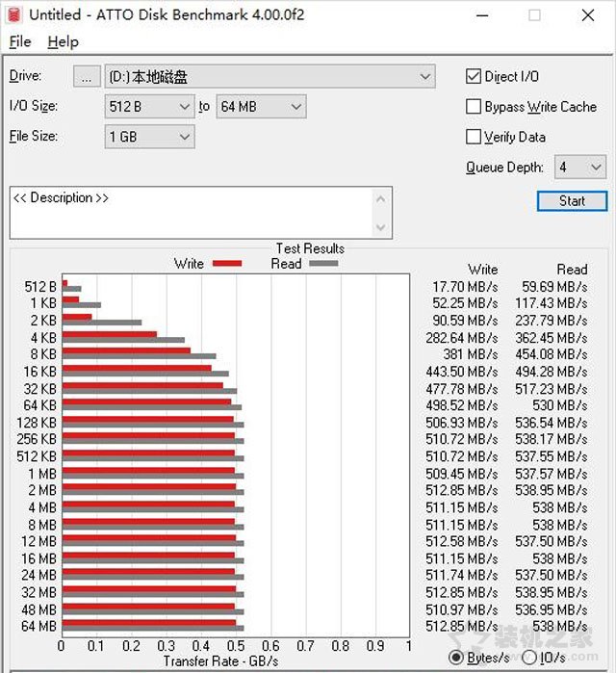Viewport: 616px width, 673px height.
Task: Enable the Verify Data checkbox
Action: tap(474, 137)
